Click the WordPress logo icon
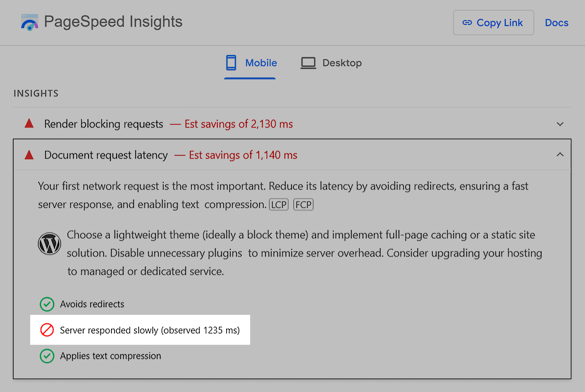Screen dimensions: 585x392 pyautogui.click(x=50, y=243)
